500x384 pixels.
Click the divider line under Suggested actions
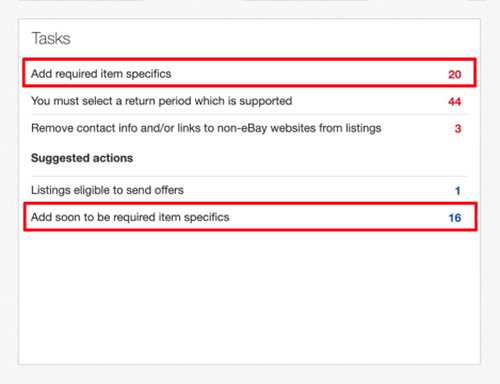pyautogui.click(x=249, y=176)
